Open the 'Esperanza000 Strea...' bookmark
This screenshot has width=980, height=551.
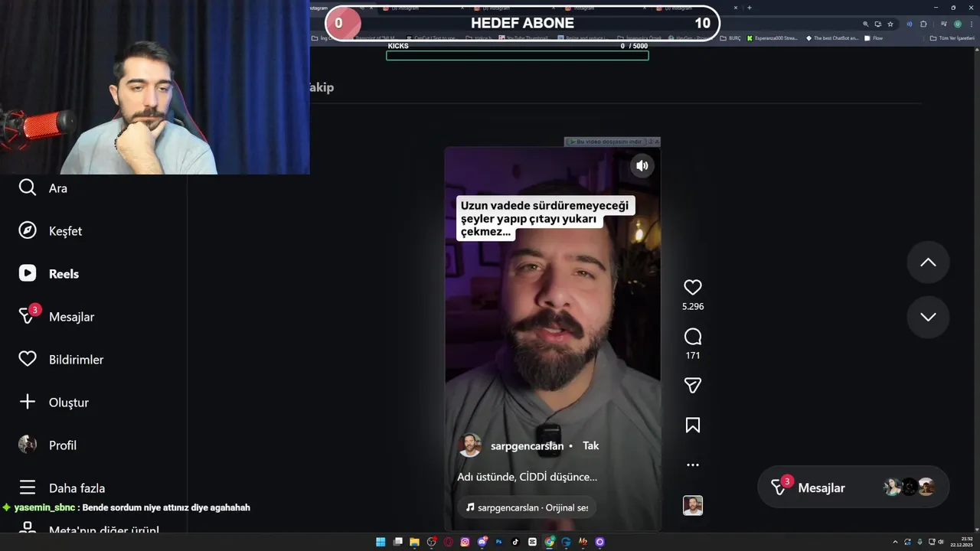click(x=772, y=38)
